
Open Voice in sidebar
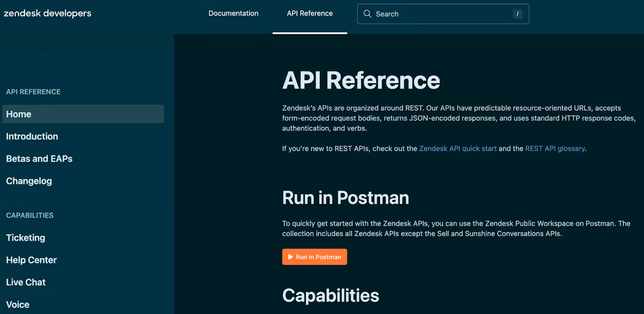tap(18, 305)
